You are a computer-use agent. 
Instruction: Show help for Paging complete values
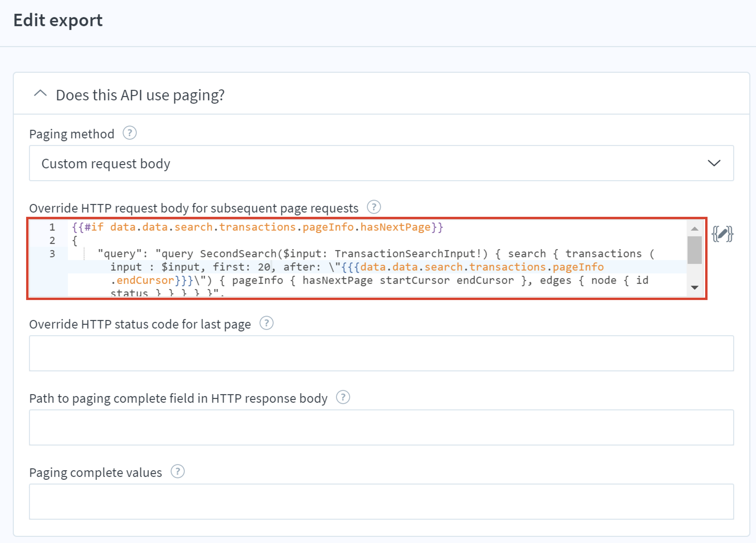tap(177, 472)
